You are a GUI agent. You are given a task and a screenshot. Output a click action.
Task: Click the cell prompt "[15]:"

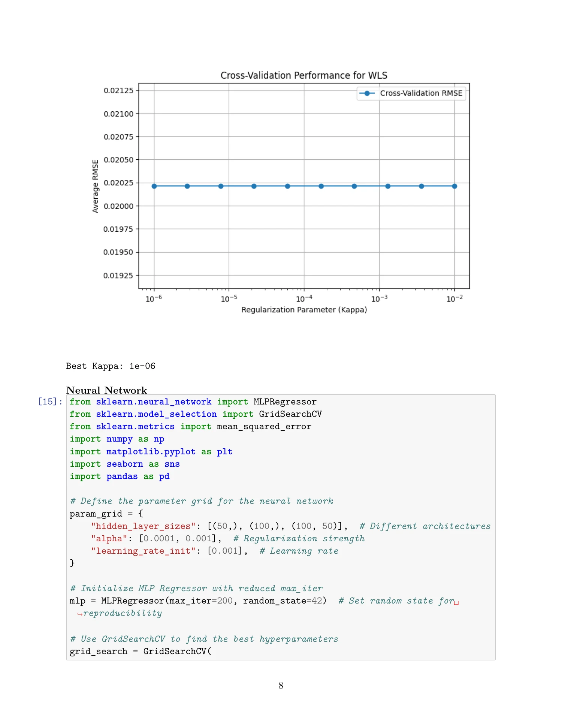coord(51,402)
